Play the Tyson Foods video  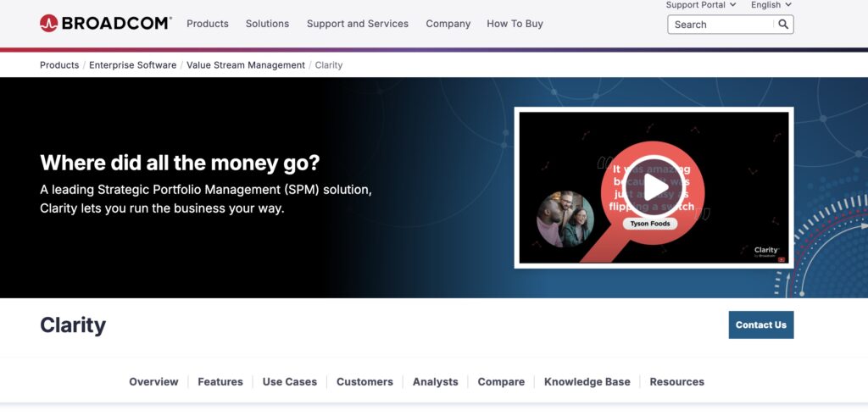click(x=654, y=187)
